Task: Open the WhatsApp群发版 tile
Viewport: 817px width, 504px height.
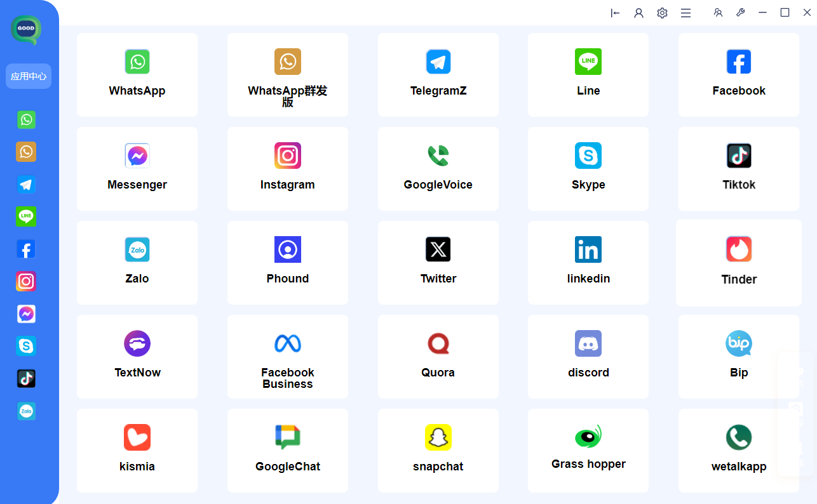Action: pos(288,75)
